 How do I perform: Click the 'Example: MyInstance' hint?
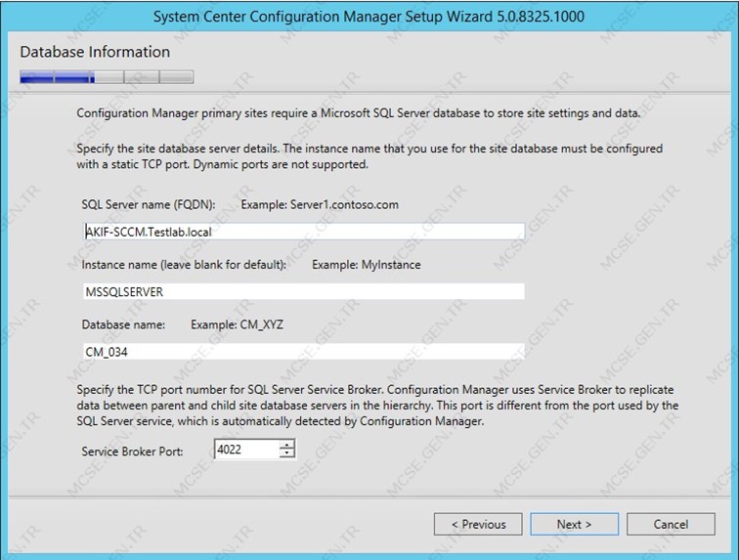coord(367,265)
